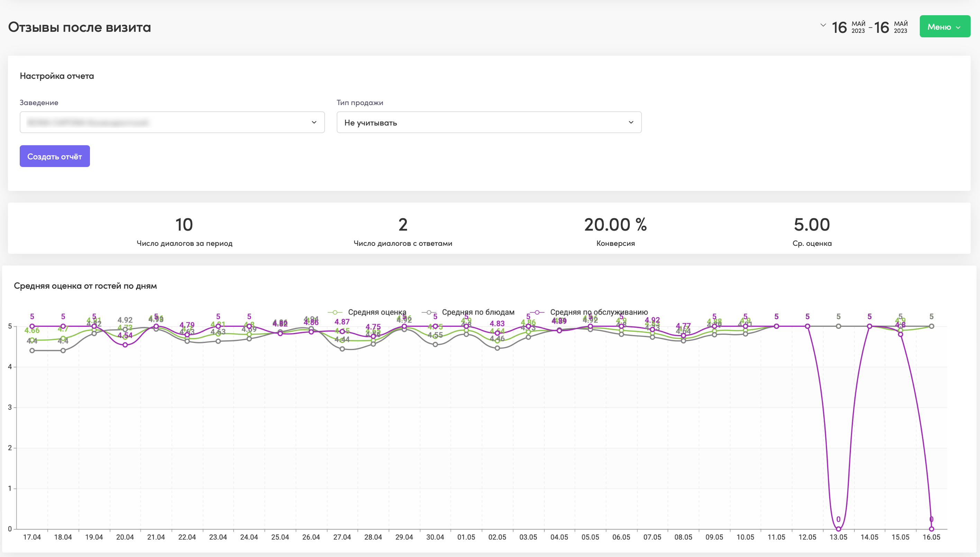Click the Ср. оценка 5.00 statistic

[x=812, y=231]
